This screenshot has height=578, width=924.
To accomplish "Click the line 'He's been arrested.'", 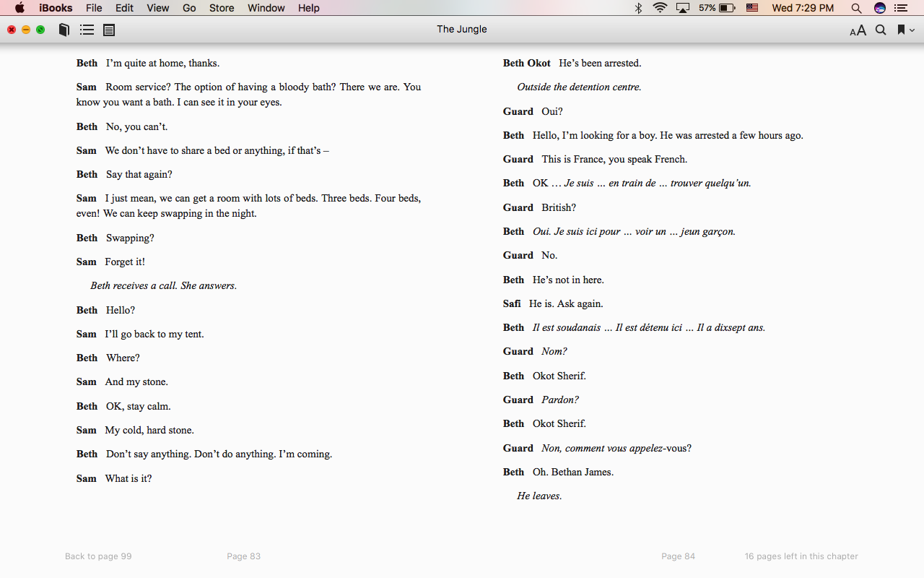I will (x=600, y=64).
